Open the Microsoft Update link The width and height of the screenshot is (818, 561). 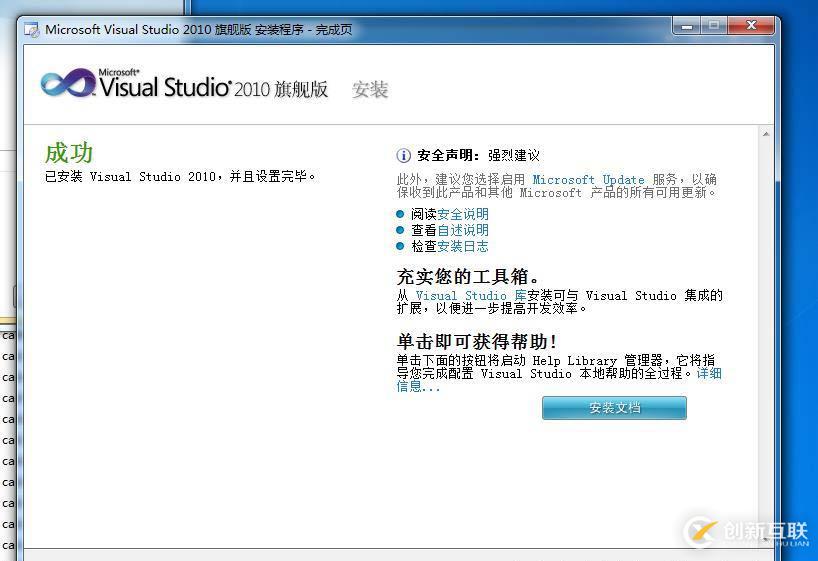click(x=588, y=180)
